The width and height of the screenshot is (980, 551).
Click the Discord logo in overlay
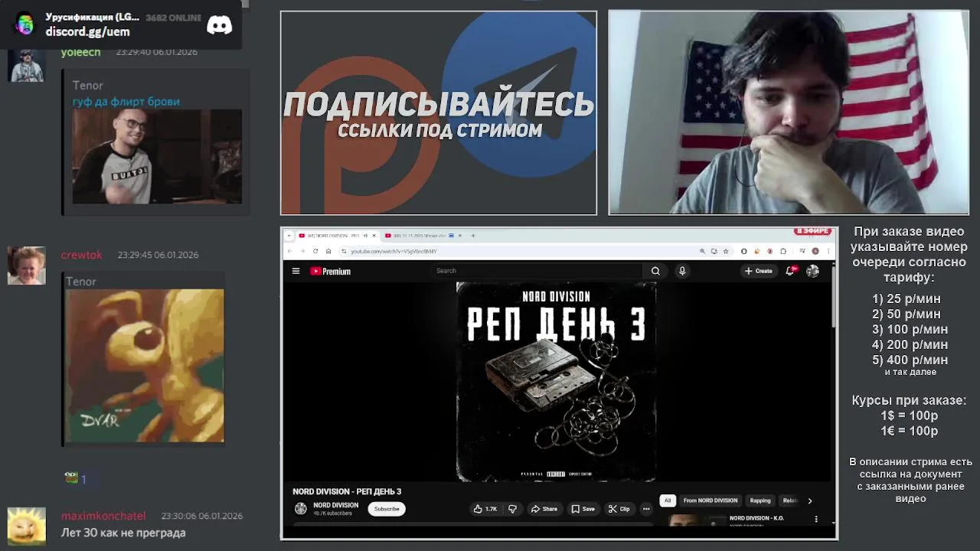point(220,25)
